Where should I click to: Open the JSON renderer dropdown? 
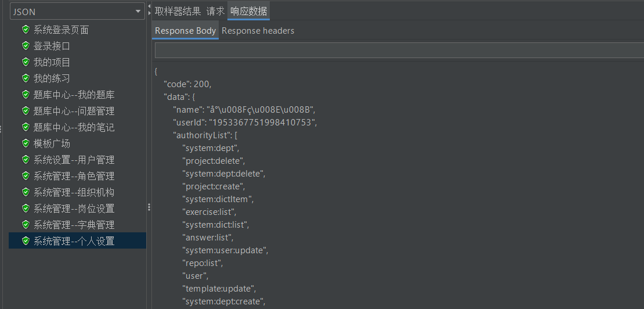(x=77, y=12)
